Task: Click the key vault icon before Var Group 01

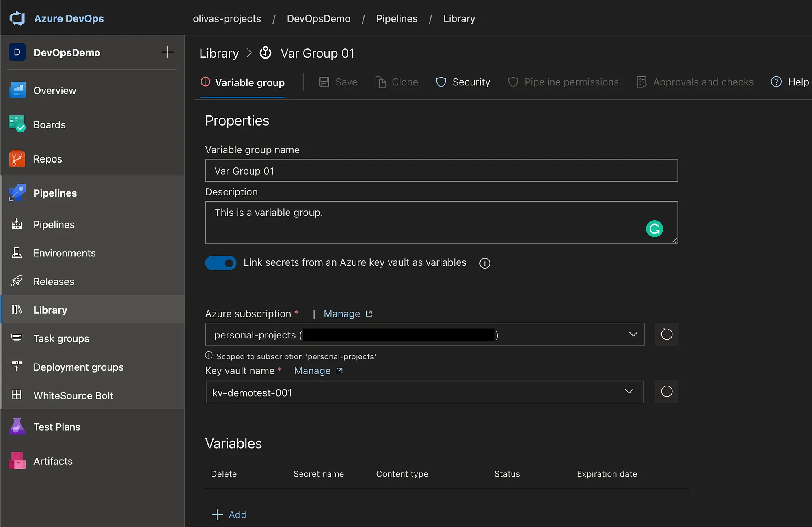Action: [x=266, y=53]
